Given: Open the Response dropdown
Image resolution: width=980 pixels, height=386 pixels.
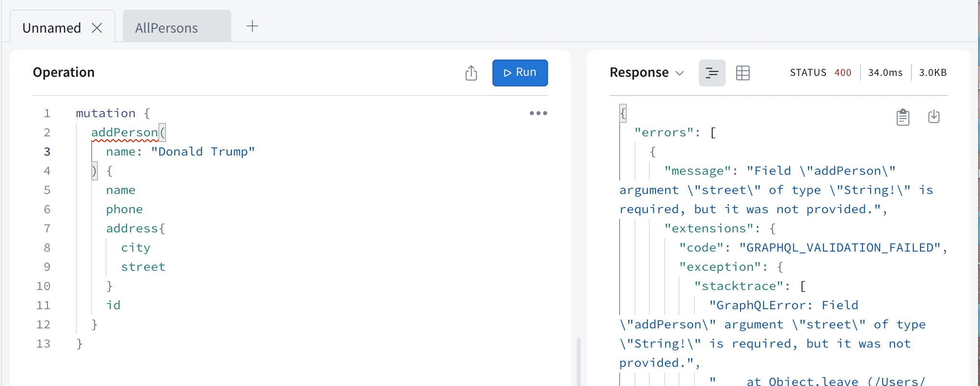Looking at the screenshot, I should click(646, 73).
